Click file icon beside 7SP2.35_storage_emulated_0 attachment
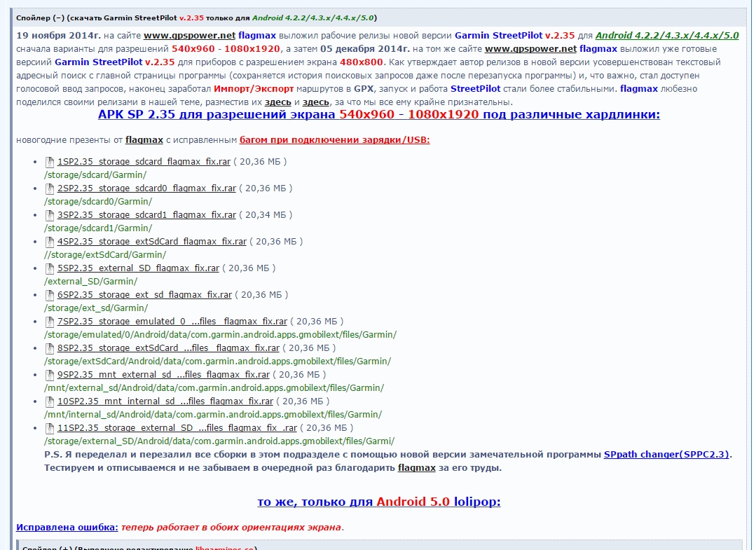Screen dimensions: 756x550 point(49,322)
